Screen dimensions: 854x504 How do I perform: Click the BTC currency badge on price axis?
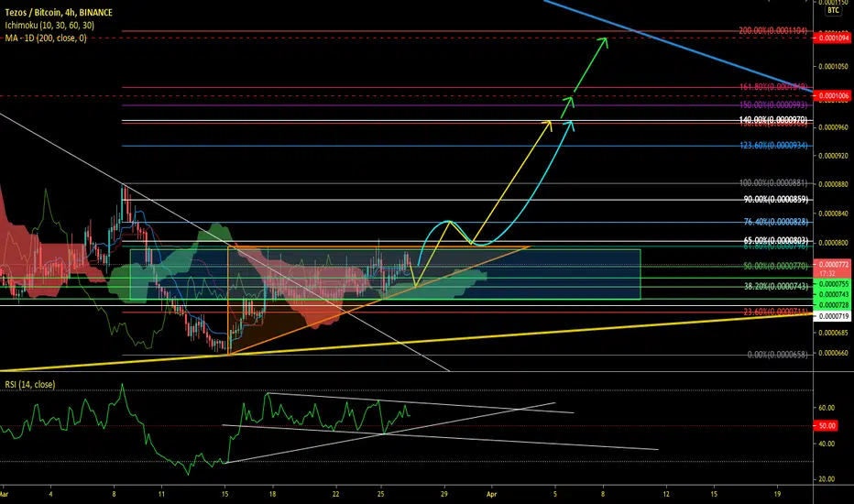coord(833,10)
